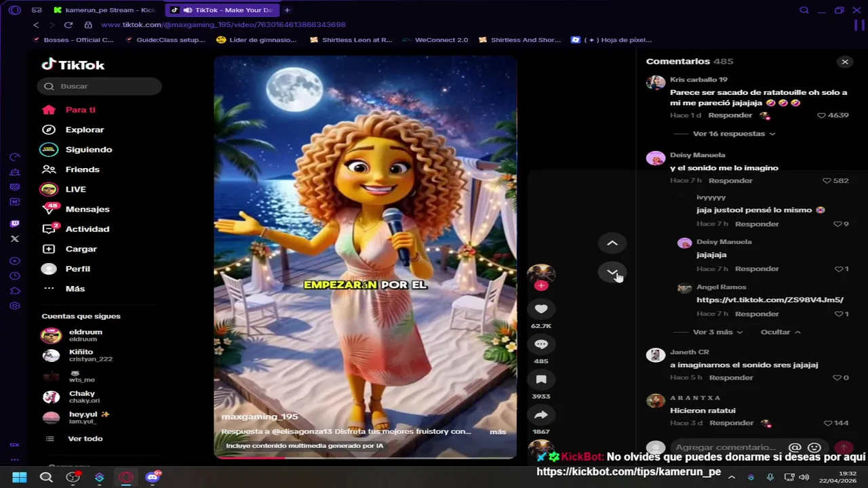Go to Siguiendo feed
This screenshot has height=488, width=868.
[77, 149]
